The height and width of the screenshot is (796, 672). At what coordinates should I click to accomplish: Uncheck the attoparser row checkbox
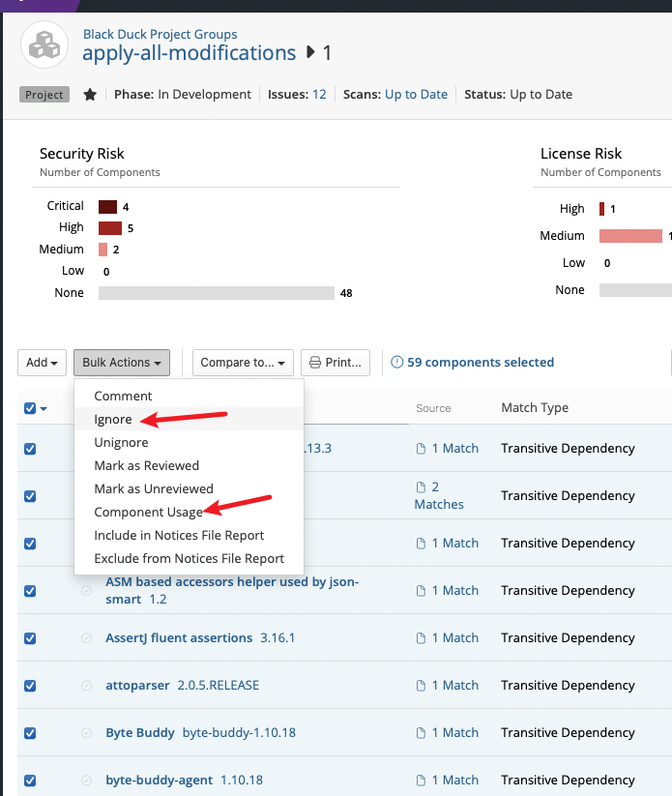coord(30,686)
